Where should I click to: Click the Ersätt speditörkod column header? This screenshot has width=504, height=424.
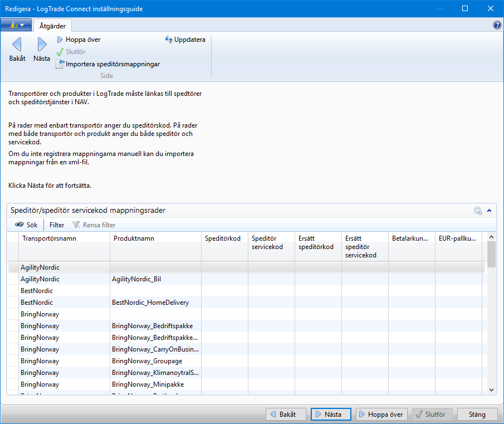point(318,246)
